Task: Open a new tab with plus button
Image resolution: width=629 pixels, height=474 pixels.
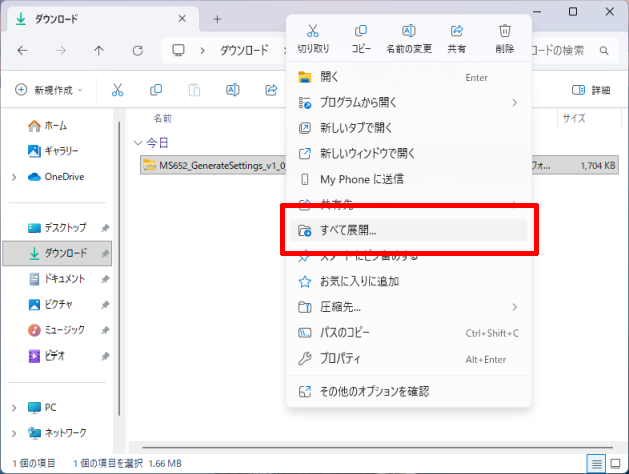Action: click(x=217, y=19)
